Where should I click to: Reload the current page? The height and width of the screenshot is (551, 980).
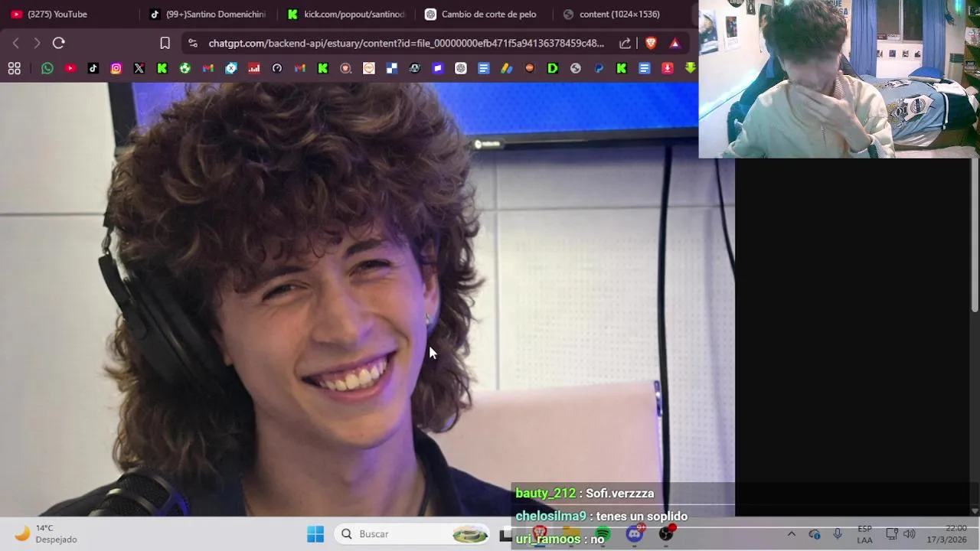pos(59,43)
